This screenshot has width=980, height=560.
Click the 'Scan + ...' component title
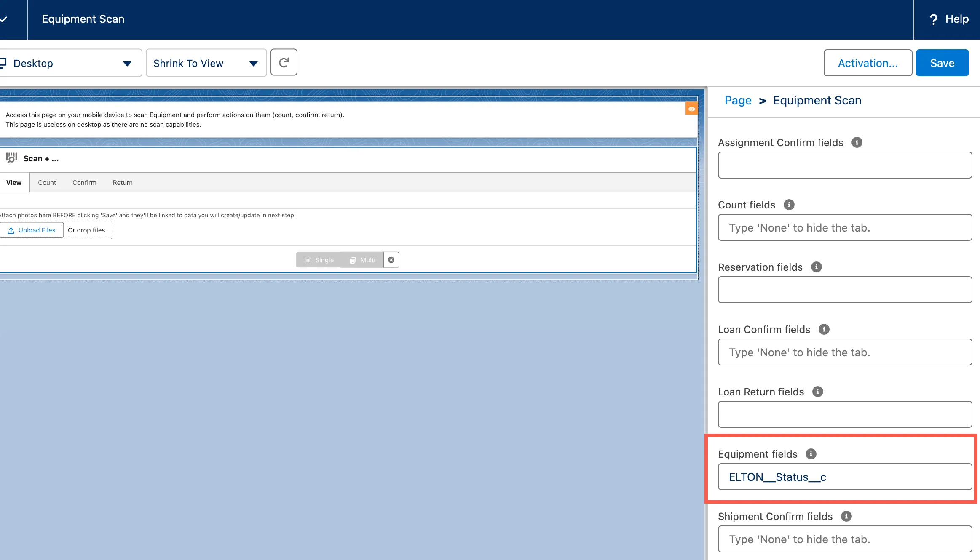coord(41,158)
